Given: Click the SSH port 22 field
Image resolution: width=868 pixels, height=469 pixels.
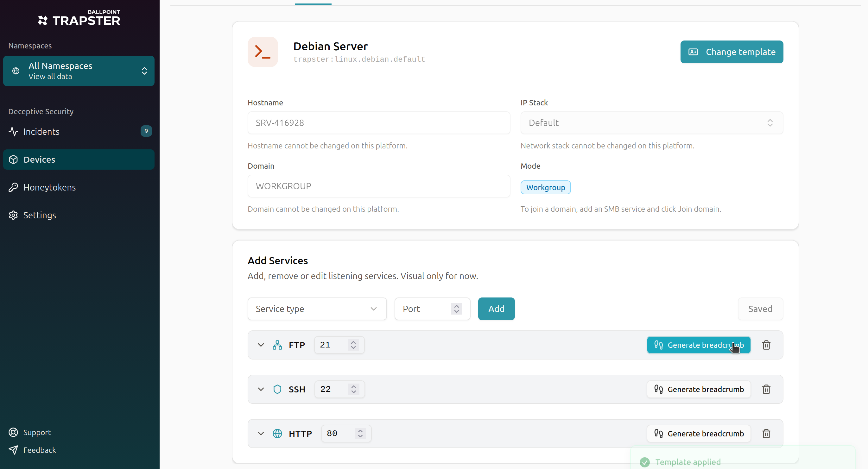Looking at the screenshot, I should (339, 389).
